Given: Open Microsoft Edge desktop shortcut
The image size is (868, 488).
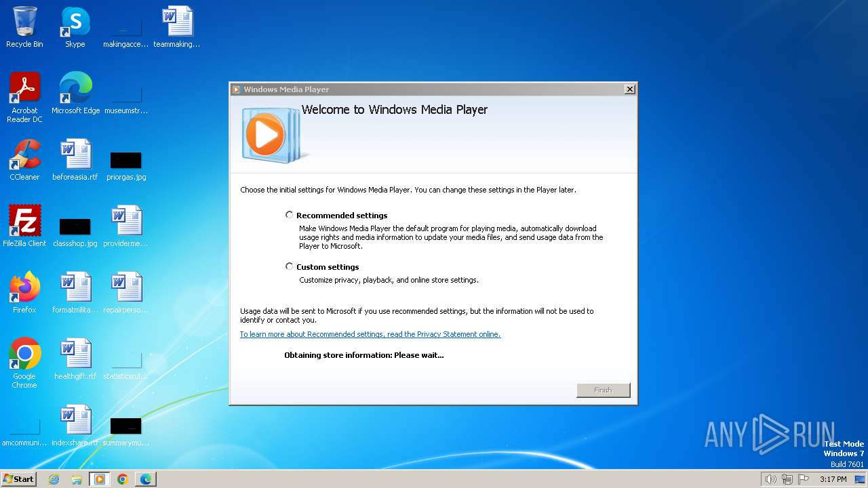Looking at the screenshot, I should 75,94.
